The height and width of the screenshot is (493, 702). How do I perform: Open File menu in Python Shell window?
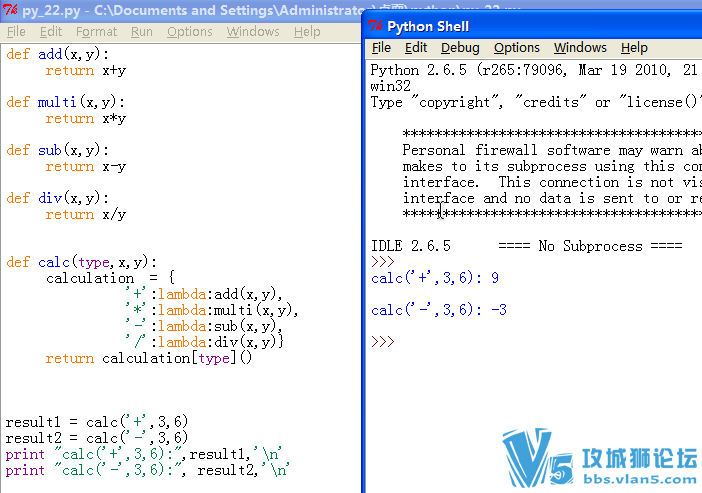(381, 47)
